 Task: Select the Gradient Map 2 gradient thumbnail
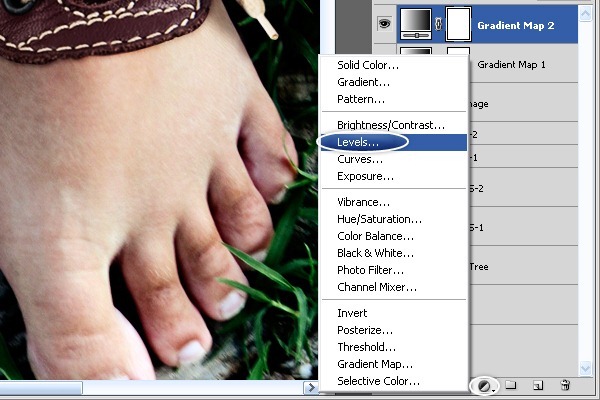click(415, 23)
